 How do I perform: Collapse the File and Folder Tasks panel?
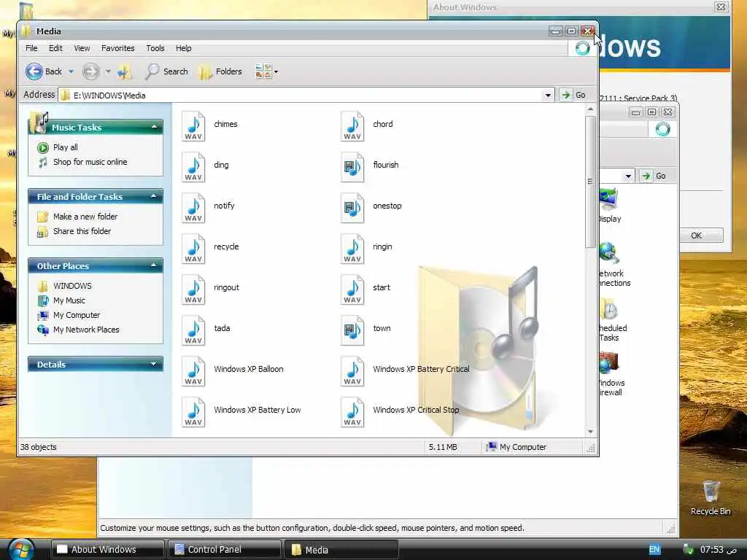coord(153,196)
